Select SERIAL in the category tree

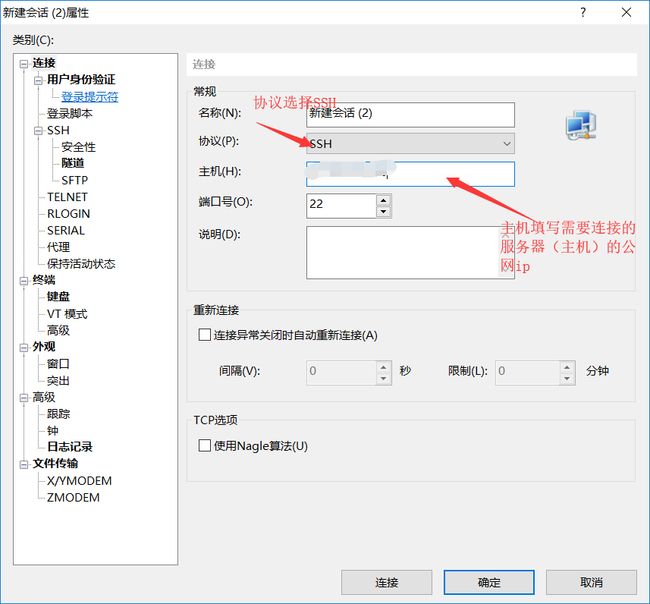pyautogui.click(x=66, y=230)
